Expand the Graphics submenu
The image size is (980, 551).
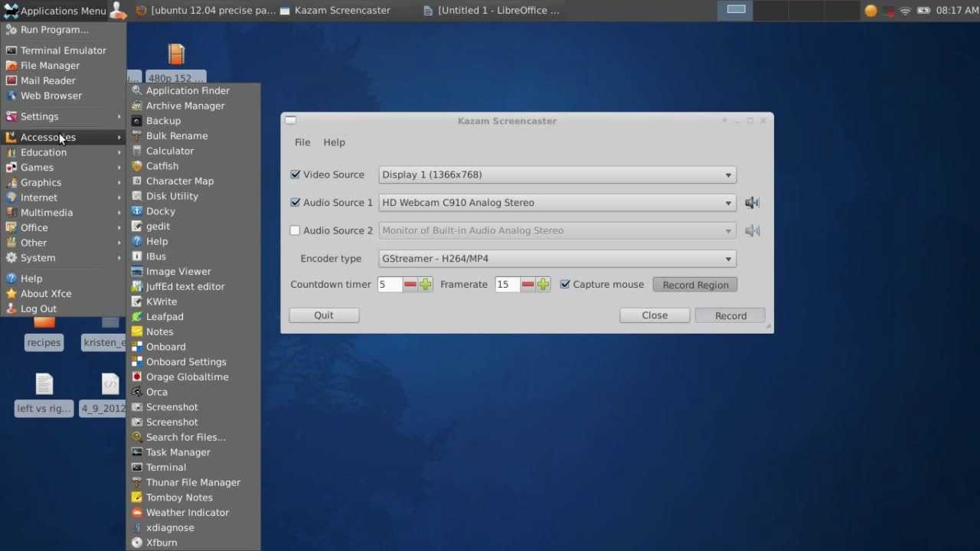coord(64,183)
